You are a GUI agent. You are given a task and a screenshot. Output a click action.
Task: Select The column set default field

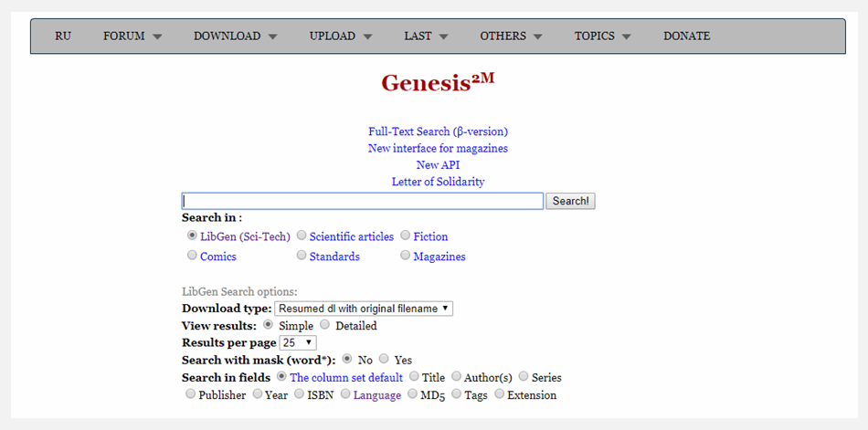281,376
